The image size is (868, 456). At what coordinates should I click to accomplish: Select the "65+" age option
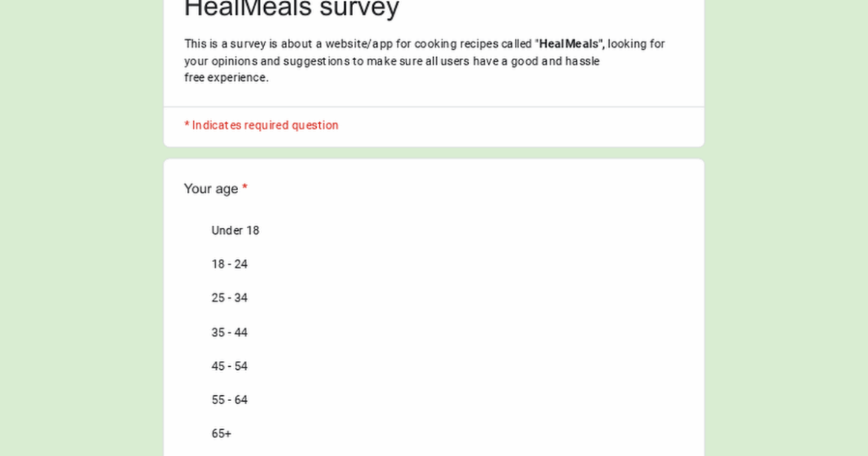pos(220,433)
